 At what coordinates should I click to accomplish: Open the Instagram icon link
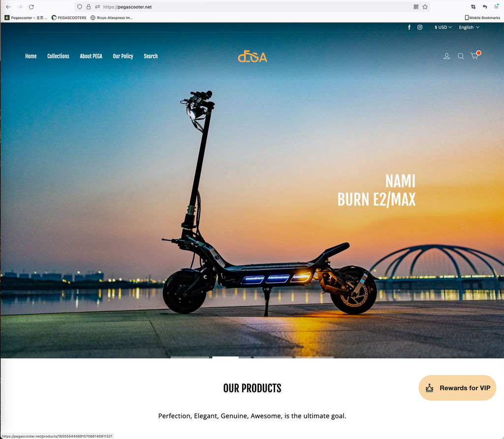(420, 28)
